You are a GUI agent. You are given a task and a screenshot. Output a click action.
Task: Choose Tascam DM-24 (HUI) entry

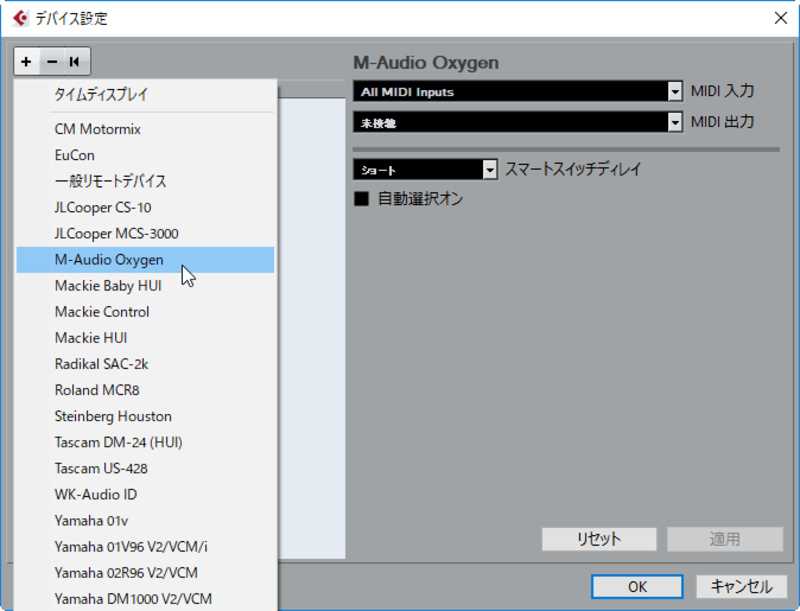tap(145, 442)
